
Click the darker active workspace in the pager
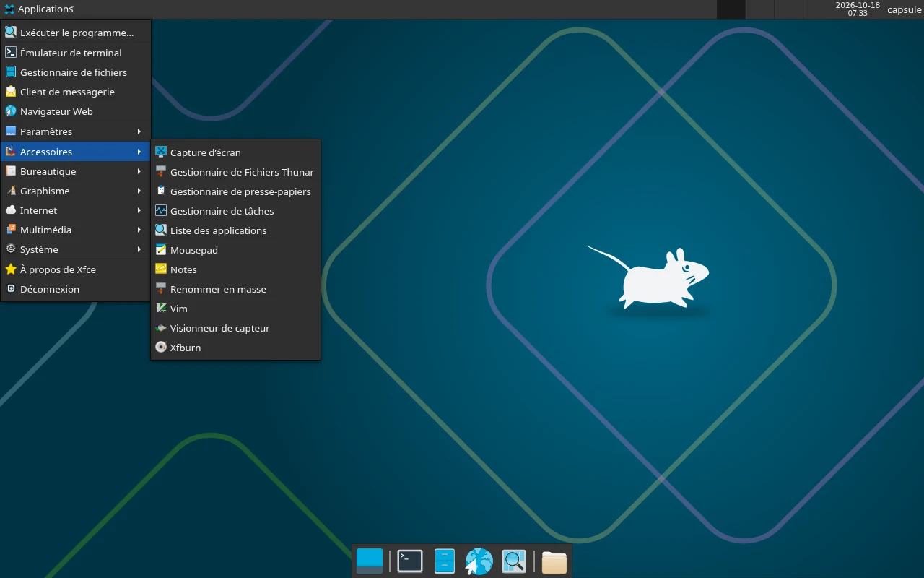click(x=731, y=9)
